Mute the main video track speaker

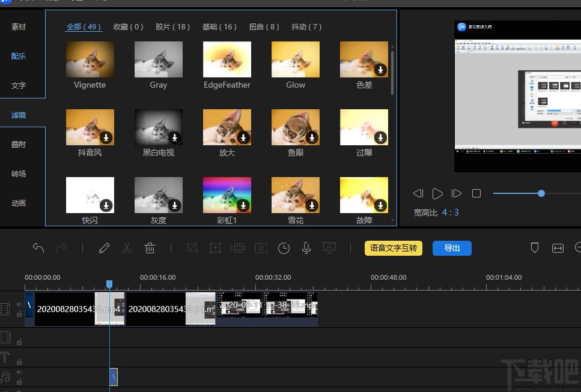pos(19,304)
